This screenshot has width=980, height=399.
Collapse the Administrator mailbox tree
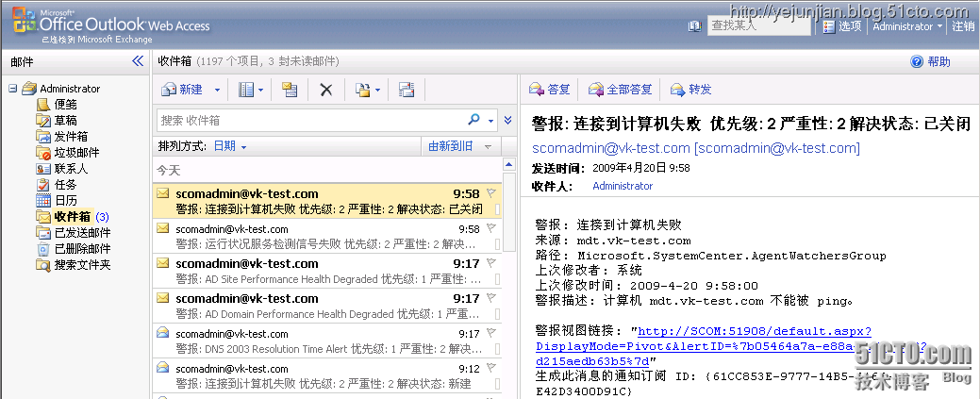tap(12, 88)
